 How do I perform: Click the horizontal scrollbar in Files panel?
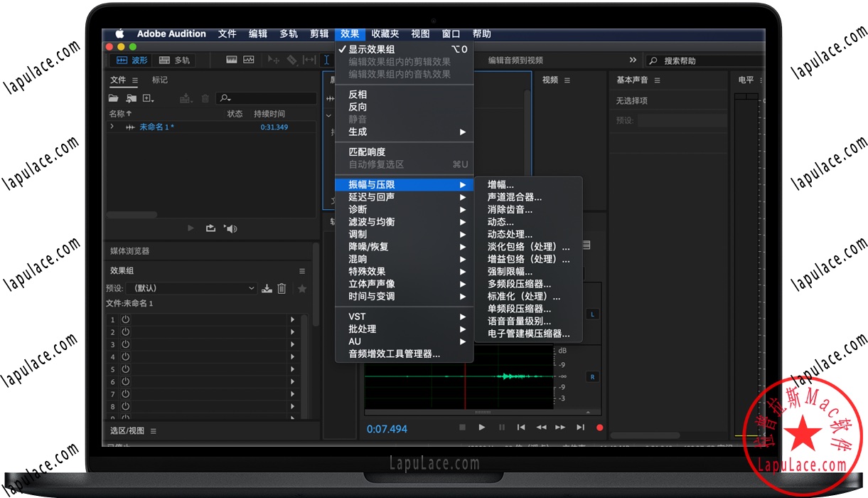(132, 214)
